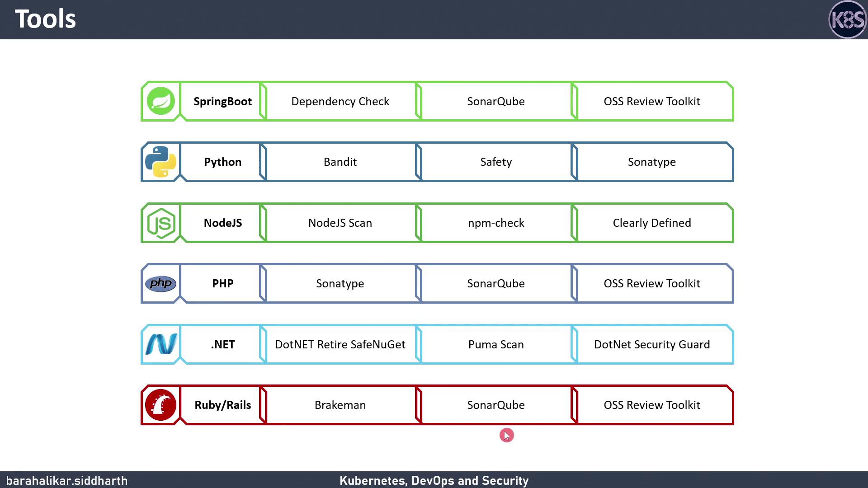Click the DotNet Security Guard box
The height and width of the screenshot is (488, 868).
click(x=651, y=344)
